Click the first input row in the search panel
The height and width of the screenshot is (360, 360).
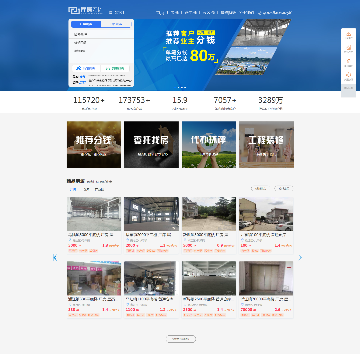click(x=101, y=34)
